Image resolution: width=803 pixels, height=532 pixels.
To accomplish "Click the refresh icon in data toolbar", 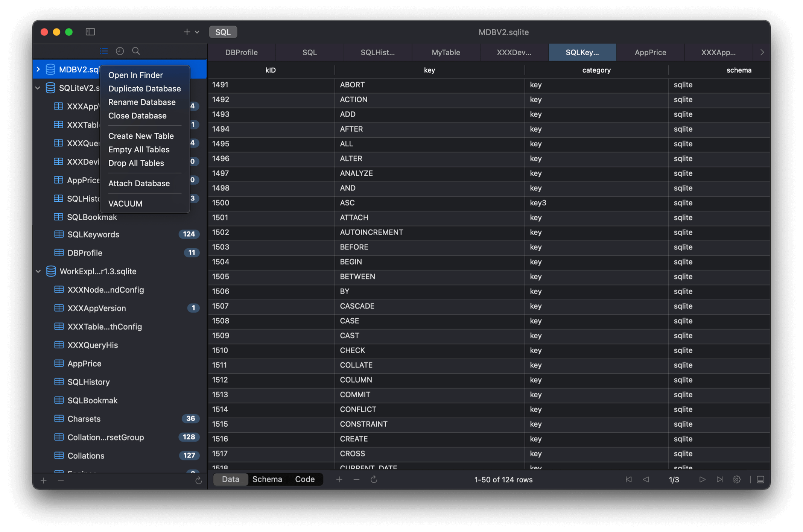I will 374,479.
